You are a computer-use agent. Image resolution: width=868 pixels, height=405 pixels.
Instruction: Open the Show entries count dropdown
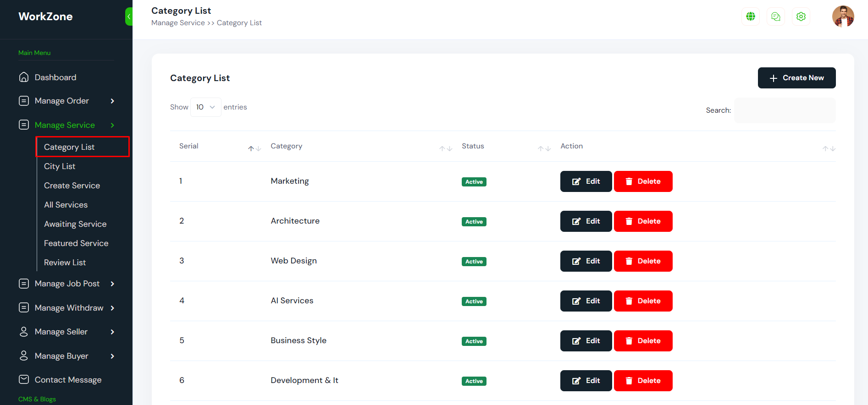point(205,107)
